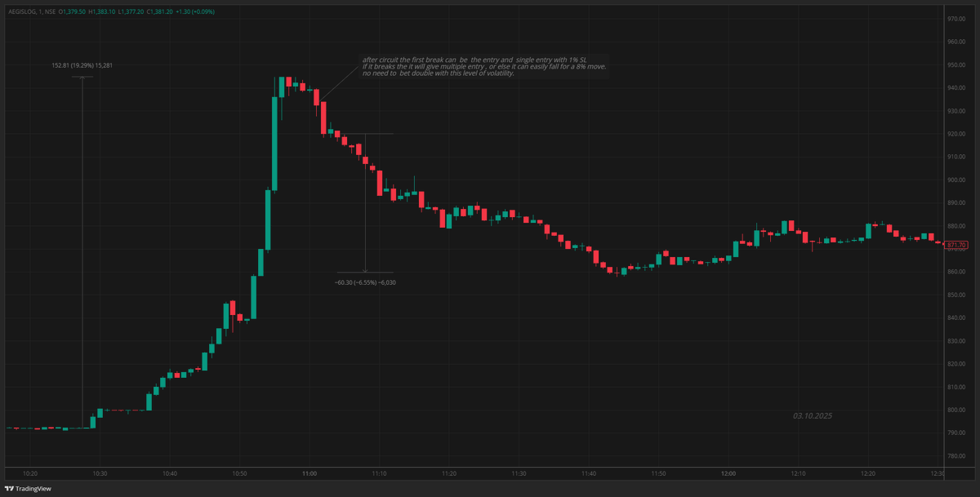The height and width of the screenshot is (497, 980).
Task: Click the 152.81 (19.29%) measurement label
Action: click(x=82, y=65)
